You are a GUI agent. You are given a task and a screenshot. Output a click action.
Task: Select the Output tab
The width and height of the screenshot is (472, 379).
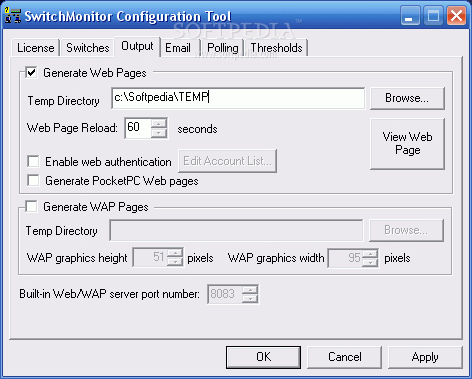[137, 46]
